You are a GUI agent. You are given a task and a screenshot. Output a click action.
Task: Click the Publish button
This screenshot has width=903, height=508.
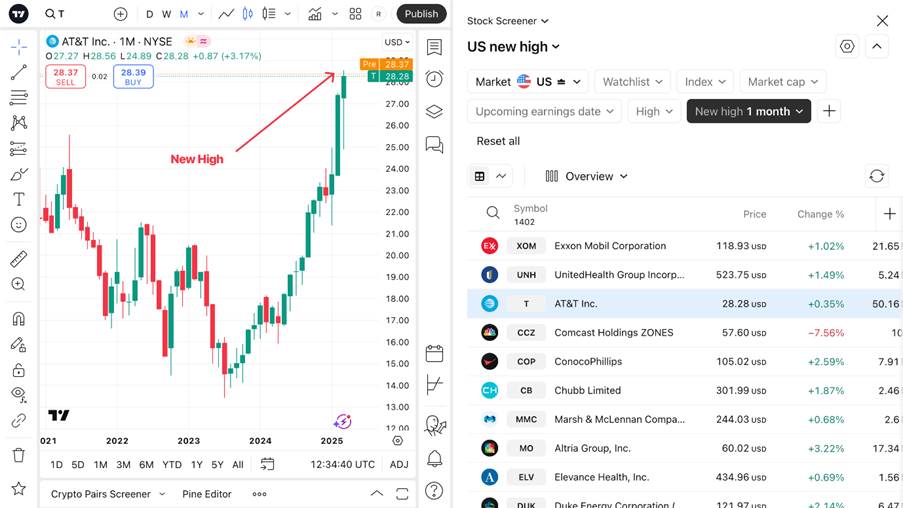coord(421,14)
